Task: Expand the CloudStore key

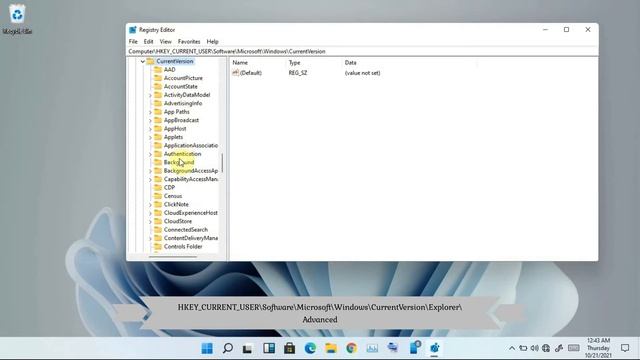Action: 150,221
